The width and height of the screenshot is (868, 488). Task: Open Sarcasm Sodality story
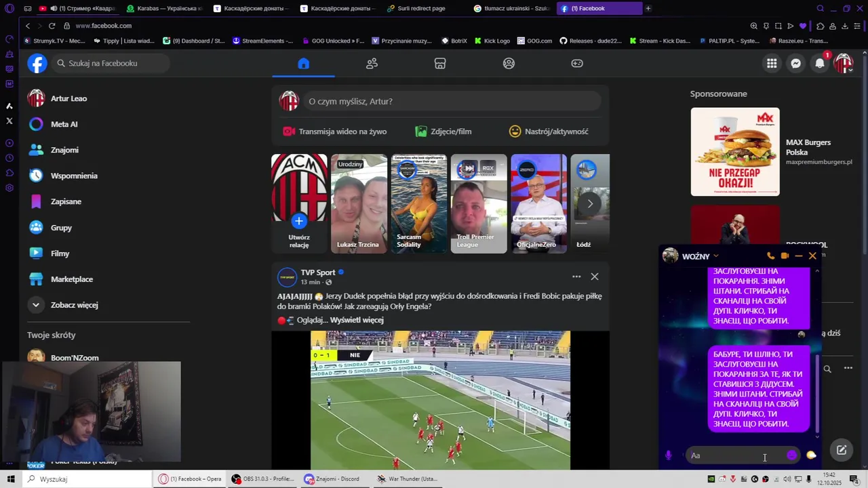pyautogui.click(x=418, y=203)
